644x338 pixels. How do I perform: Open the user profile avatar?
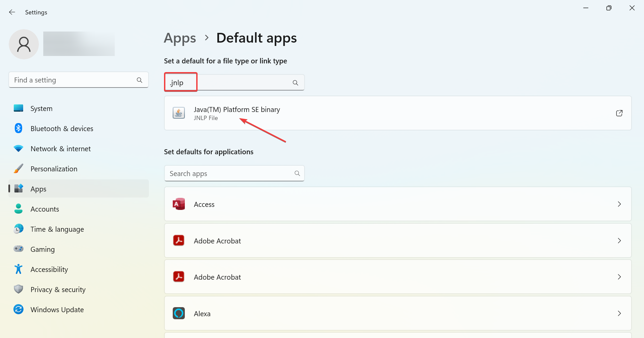click(24, 44)
